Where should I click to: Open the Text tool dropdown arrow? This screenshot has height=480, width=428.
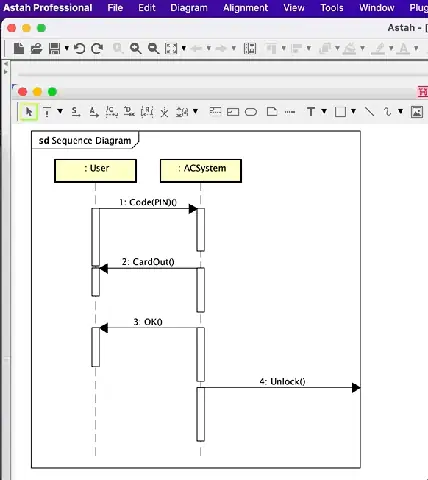click(x=324, y=111)
